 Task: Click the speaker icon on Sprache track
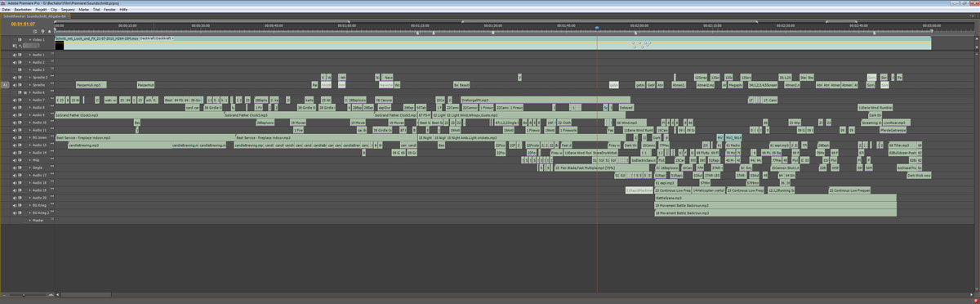click(15, 85)
